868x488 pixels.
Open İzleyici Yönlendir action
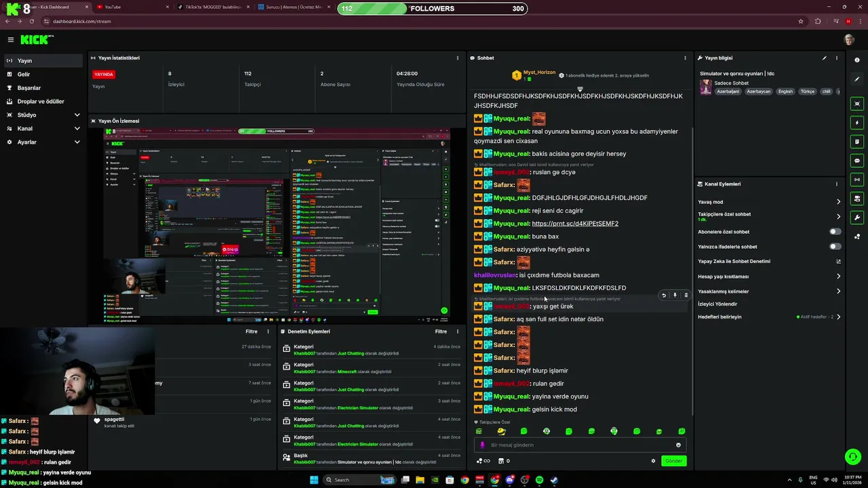(717, 304)
